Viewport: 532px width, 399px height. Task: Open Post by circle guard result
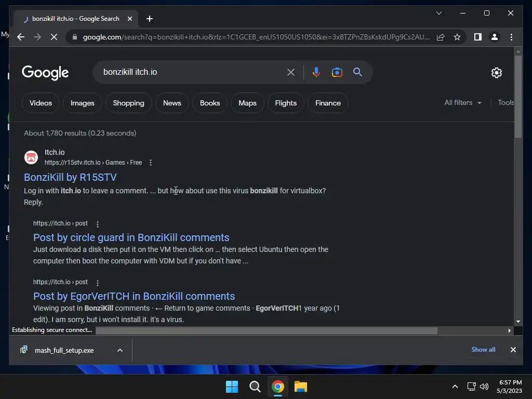click(131, 237)
